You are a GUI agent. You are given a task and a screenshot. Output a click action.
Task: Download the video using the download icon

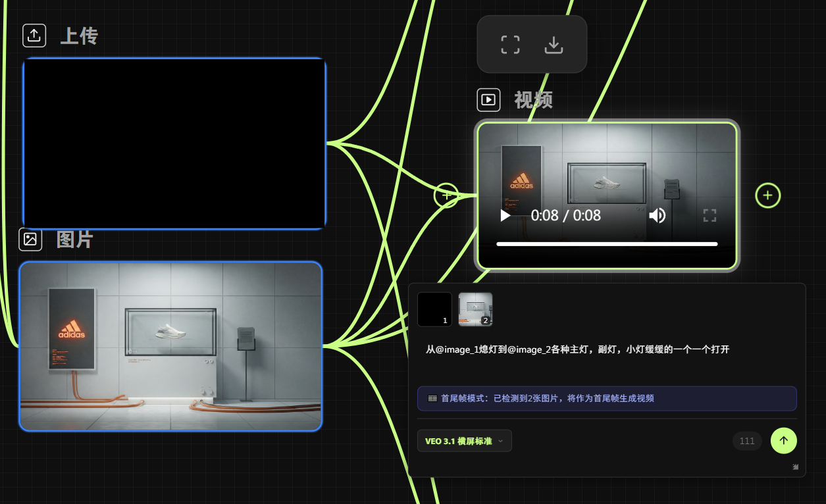pos(554,45)
